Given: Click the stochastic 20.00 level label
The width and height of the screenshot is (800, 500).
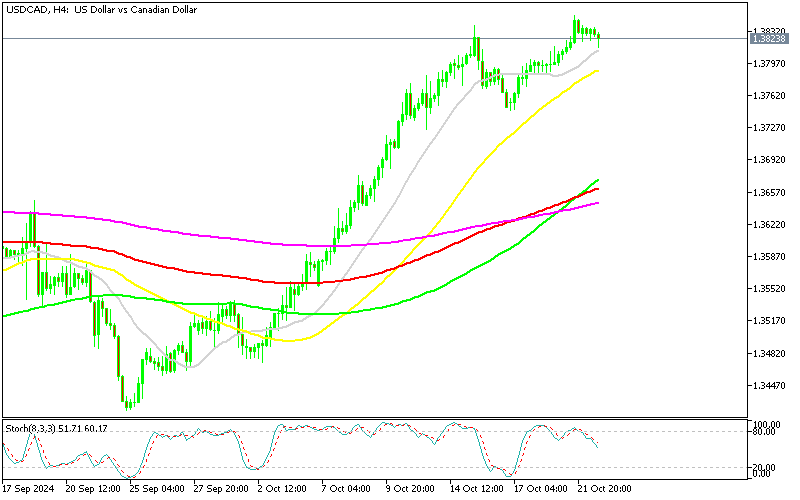Looking at the screenshot, I should (x=764, y=468).
